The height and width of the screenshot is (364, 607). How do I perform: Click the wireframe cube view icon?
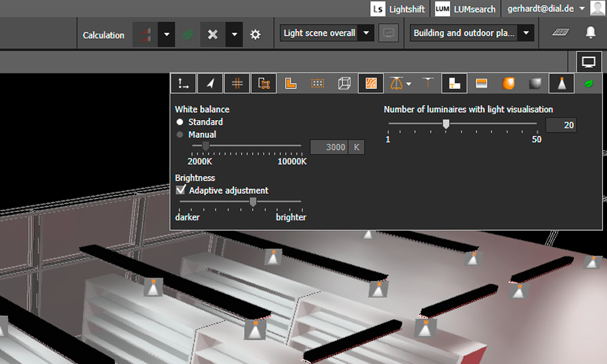(x=344, y=84)
